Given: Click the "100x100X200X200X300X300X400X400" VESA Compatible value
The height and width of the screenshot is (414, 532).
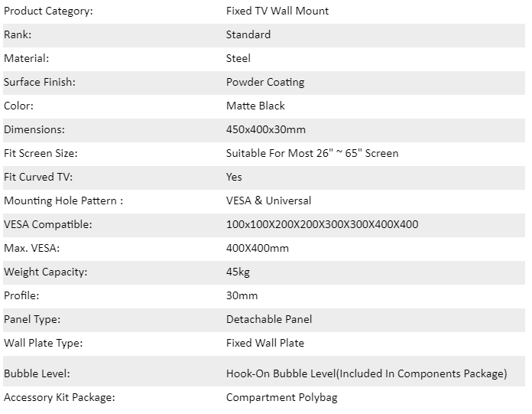Looking at the screenshot, I should tap(322, 224).
